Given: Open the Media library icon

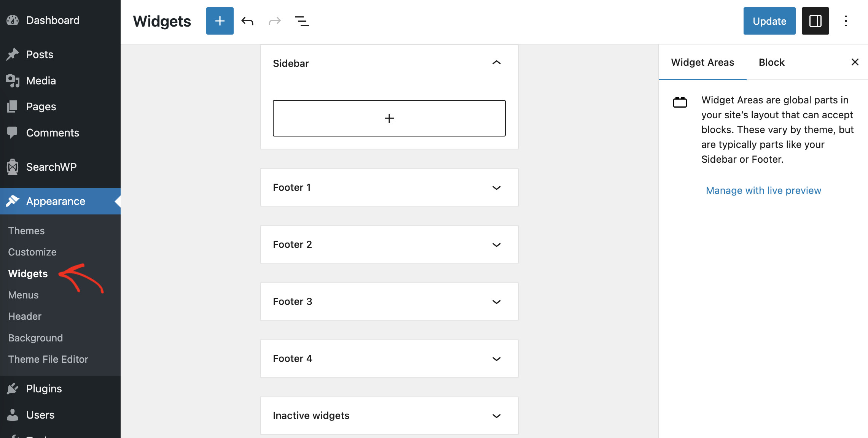Looking at the screenshot, I should pyautogui.click(x=13, y=80).
